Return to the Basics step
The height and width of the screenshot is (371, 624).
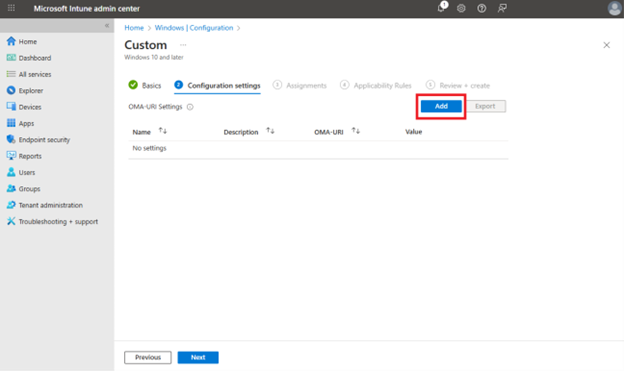pos(145,85)
